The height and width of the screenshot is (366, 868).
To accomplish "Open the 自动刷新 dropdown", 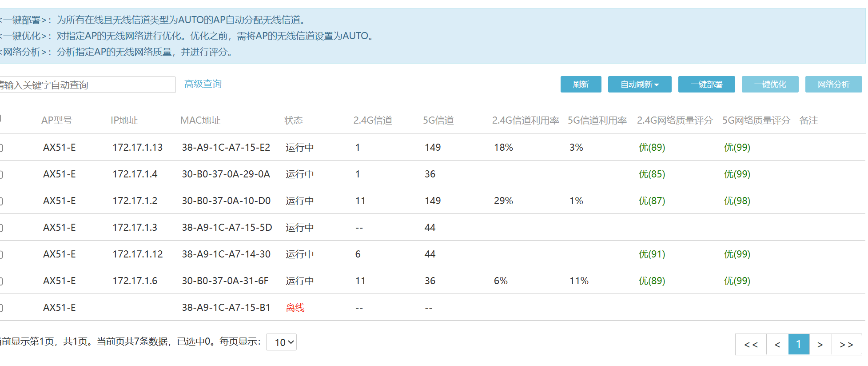I will (x=639, y=84).
